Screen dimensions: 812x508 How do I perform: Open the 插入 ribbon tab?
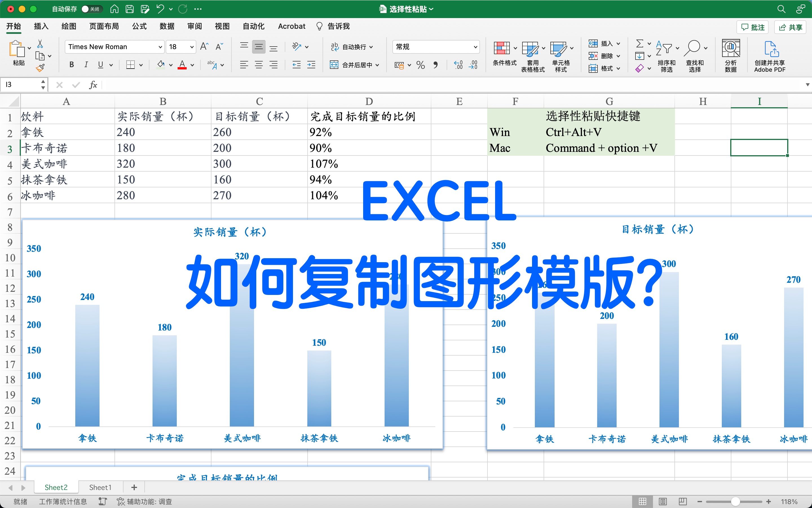tap(41, 26)
